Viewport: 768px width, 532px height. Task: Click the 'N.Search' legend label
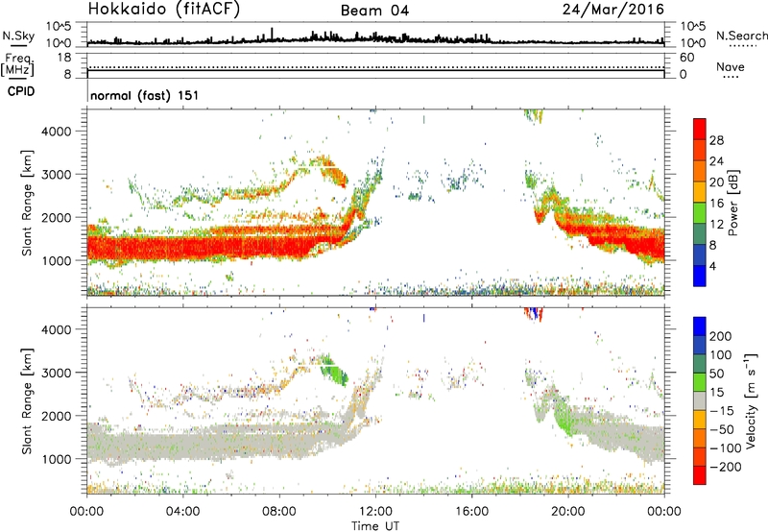(x=741, y=36)
